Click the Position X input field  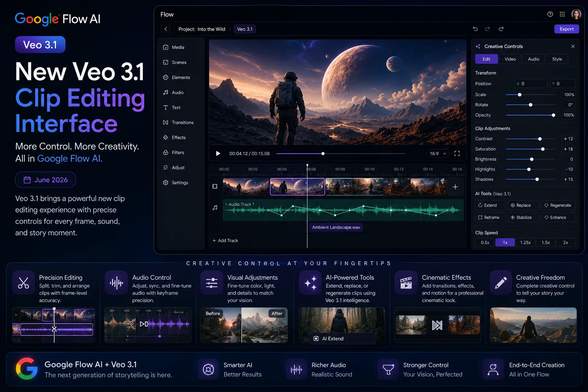[531, 83]
